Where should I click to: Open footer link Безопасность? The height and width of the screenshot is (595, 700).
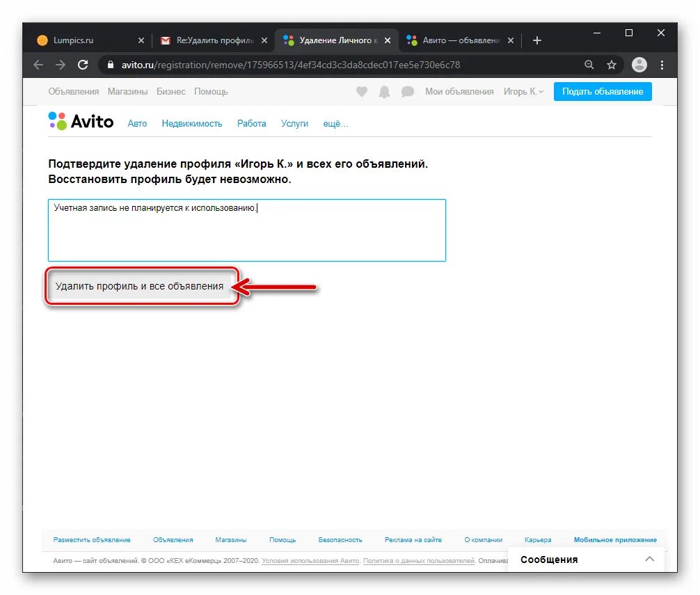pos(340,539)
